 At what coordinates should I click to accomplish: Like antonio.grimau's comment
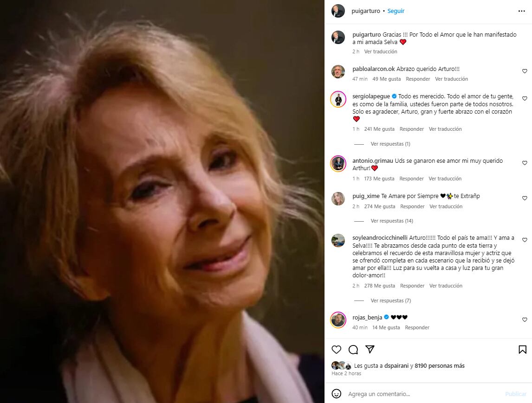525,163
